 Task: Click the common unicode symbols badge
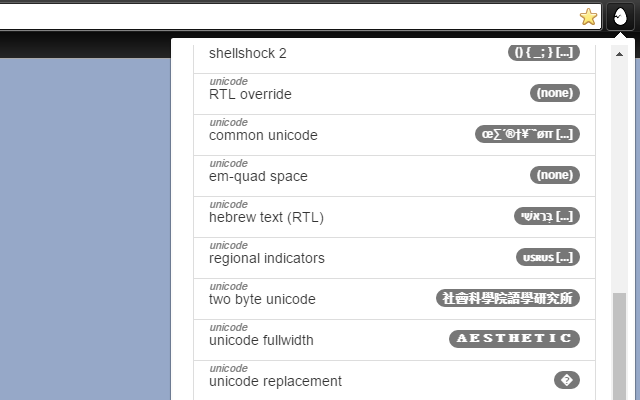coord(527,134)
